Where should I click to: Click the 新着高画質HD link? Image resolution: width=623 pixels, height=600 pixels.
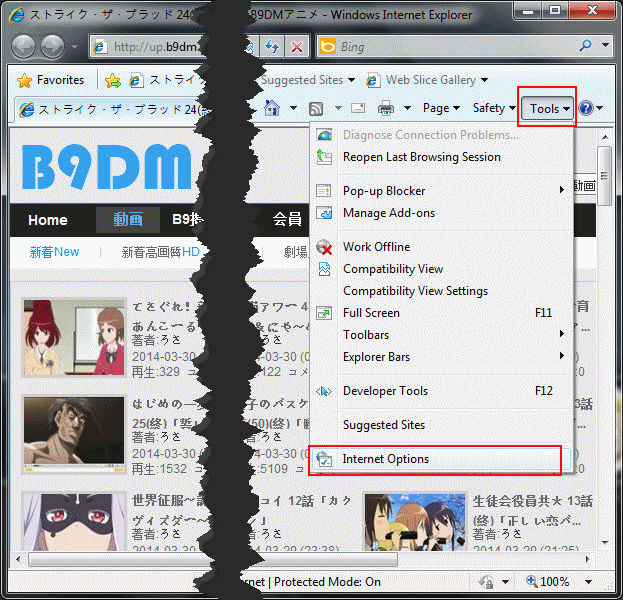click(161, 252)
